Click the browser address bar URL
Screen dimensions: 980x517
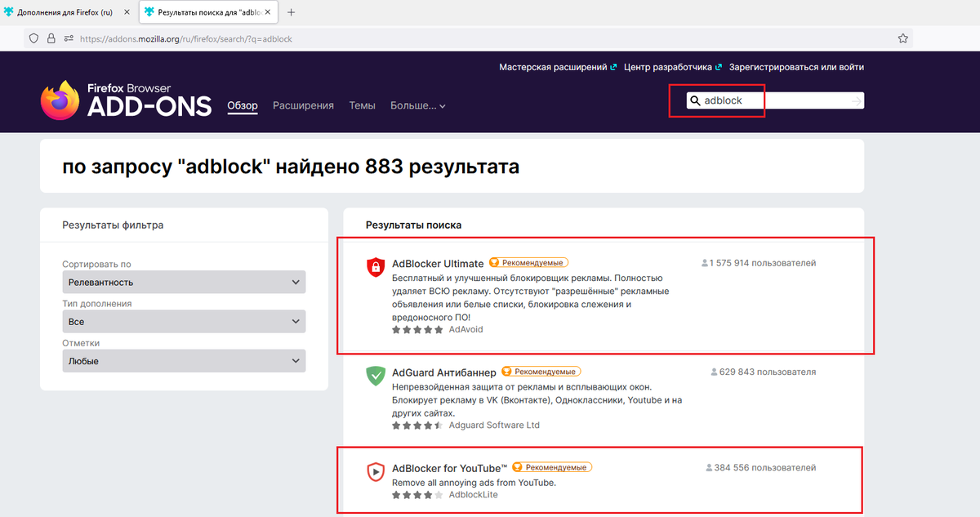click(x=186, y=38)
